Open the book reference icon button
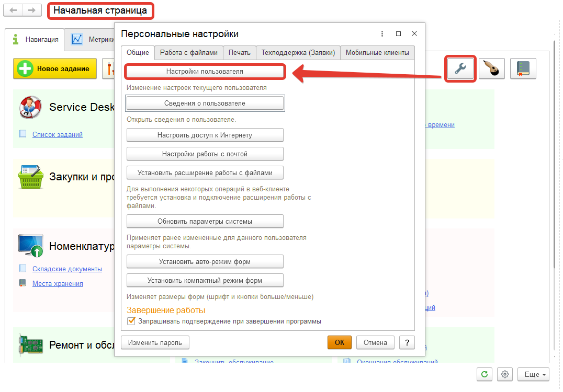The height and width of the screenshot is (392, 563). pyautogui.click(x=523, y=68)
